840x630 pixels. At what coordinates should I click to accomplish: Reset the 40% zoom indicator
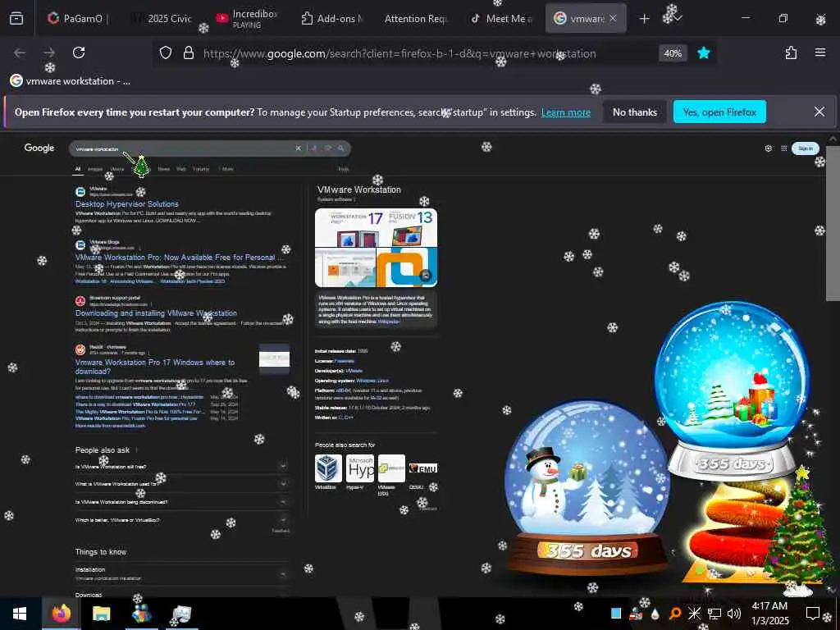click(x=673, y=53)
